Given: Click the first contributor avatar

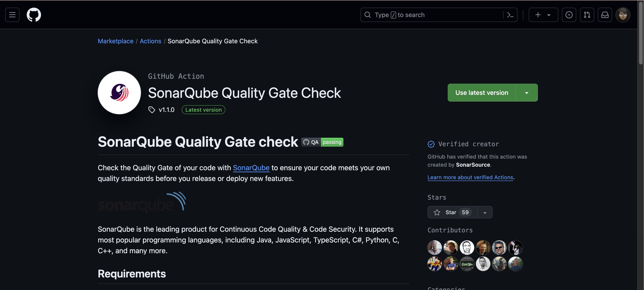Looking at the screenshot, I should [x=434, y=247].
